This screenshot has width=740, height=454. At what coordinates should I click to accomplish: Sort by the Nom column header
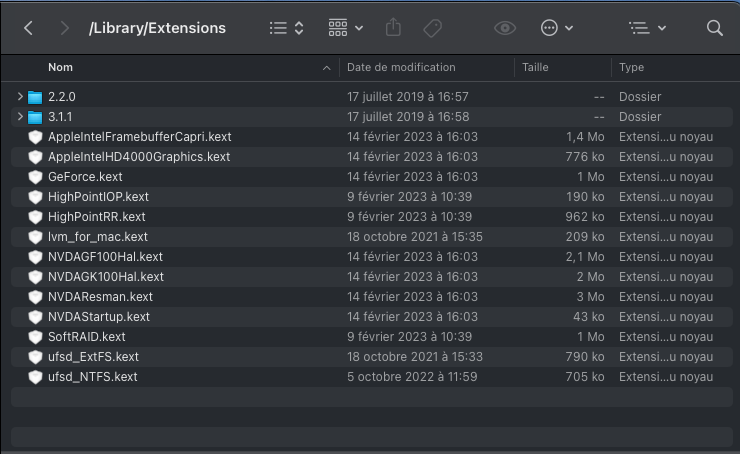click(60, 67)
